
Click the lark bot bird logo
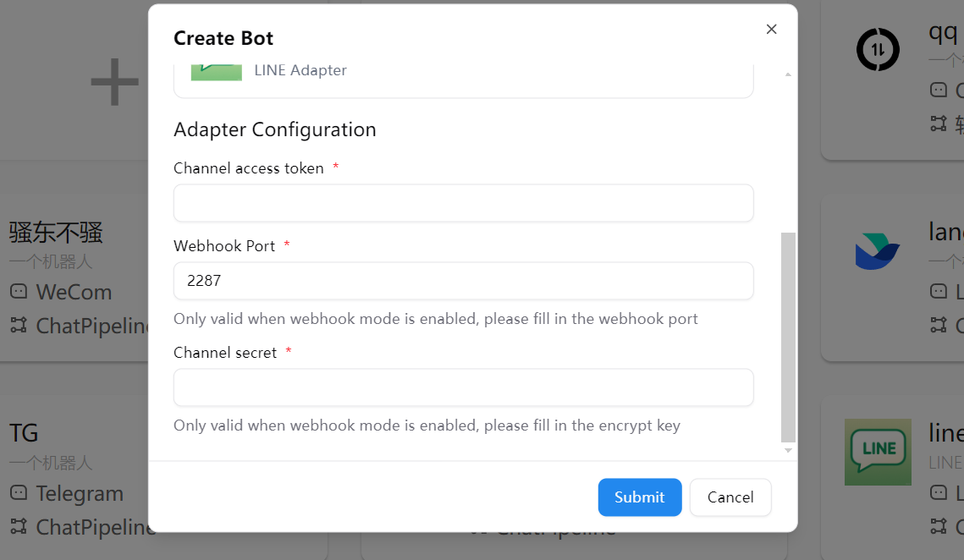(878, 252)
